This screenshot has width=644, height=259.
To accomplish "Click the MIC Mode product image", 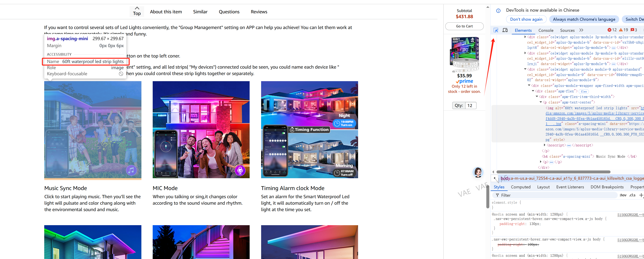I will 201,130.
